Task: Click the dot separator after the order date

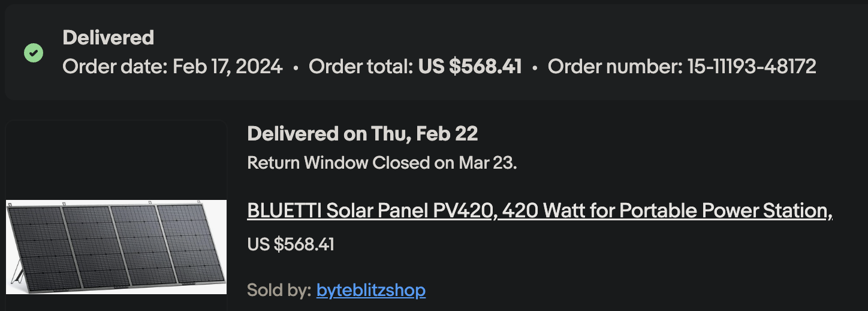Action: click(x=296, y=68)
